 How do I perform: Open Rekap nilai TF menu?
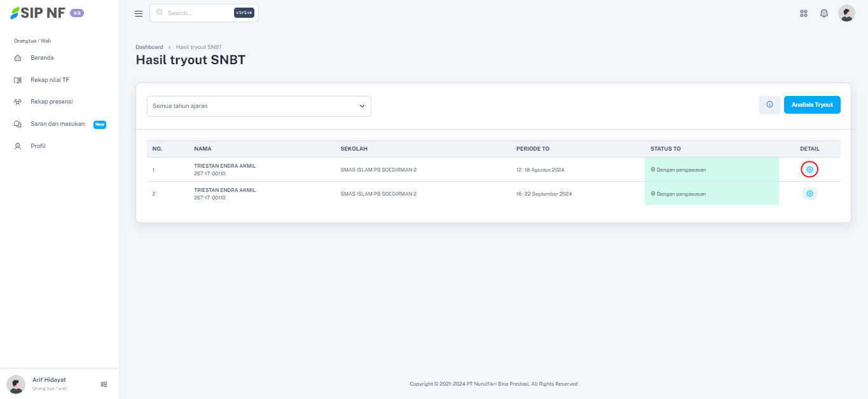click(x=50, y=80)
